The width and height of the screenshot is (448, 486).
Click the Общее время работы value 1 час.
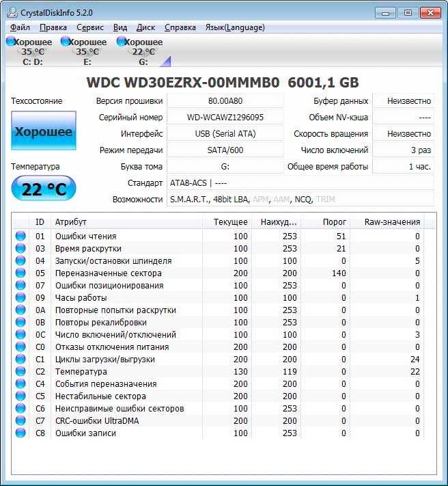(404, 166)
